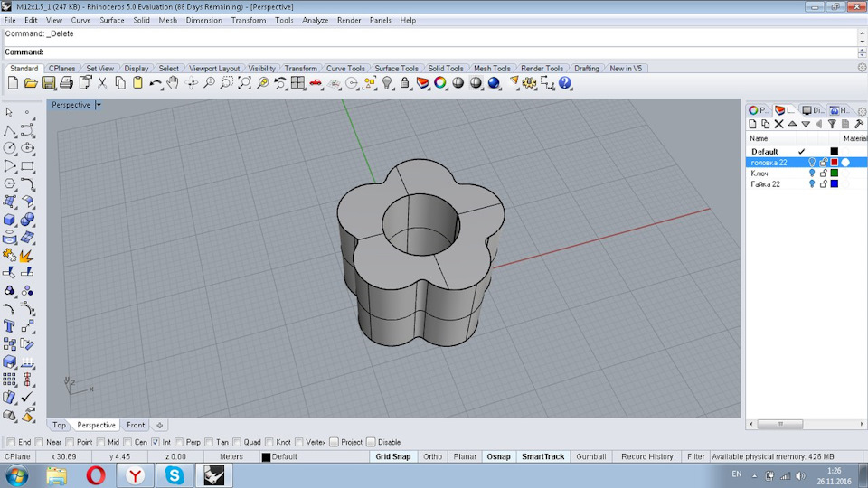The width and height of the screenshot is (868, 488).
Task: Click the Filter status bar button
Action: pos(696,456)
